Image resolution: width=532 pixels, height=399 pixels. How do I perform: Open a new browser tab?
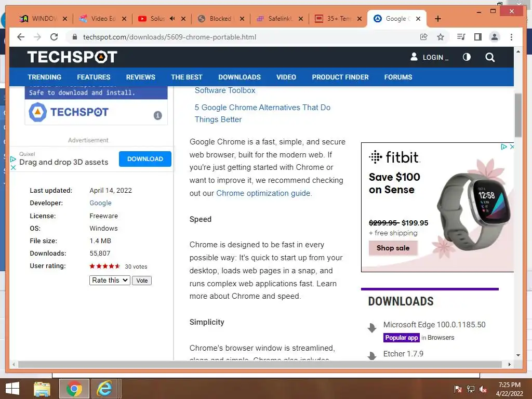click(437, 19)
